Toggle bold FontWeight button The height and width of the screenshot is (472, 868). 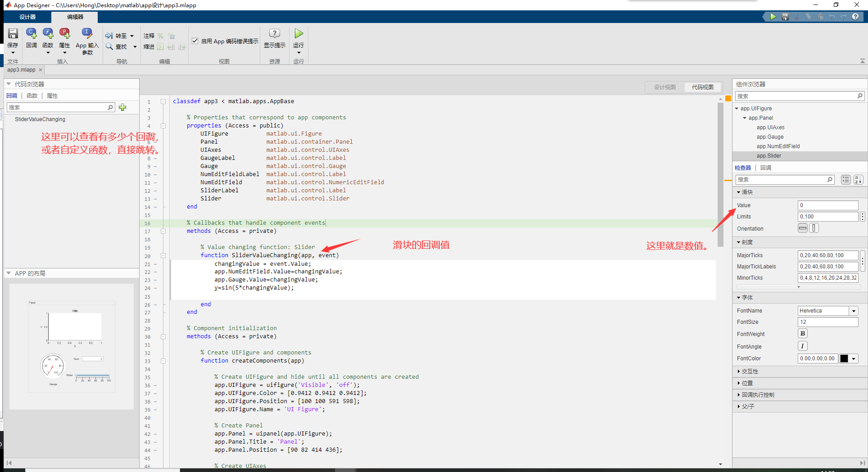click(x=803, y=334)
